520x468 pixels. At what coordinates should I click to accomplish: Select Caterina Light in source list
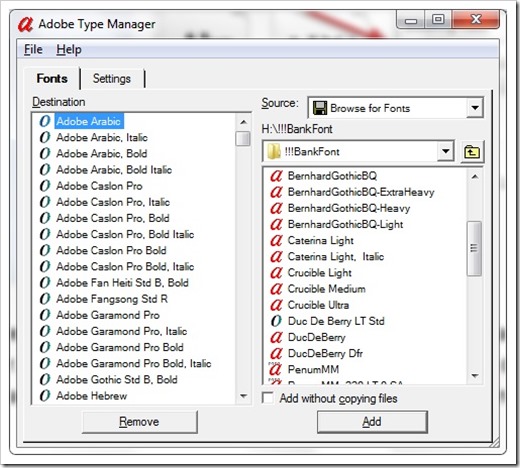(321, 240)
